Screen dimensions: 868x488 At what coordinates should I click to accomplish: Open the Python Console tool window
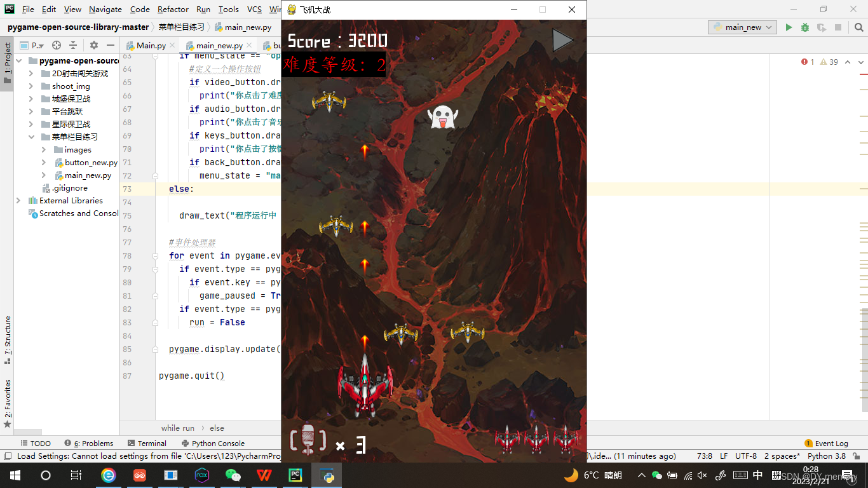(213, 444)
